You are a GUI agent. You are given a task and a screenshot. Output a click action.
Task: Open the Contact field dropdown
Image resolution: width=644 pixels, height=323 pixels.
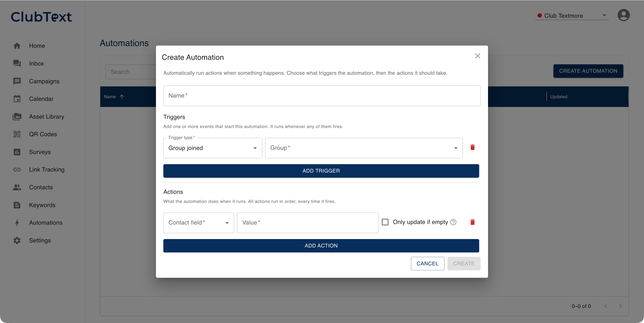pos(199,223)
